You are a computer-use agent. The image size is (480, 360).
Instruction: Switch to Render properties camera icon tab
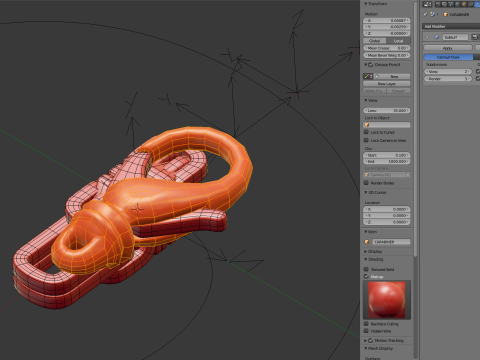[438, 4]
